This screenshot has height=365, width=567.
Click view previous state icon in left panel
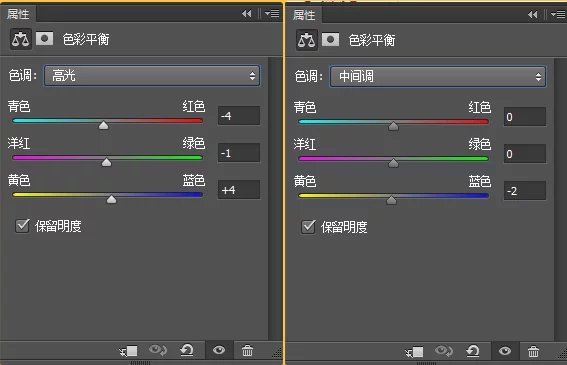coord(158,350)
